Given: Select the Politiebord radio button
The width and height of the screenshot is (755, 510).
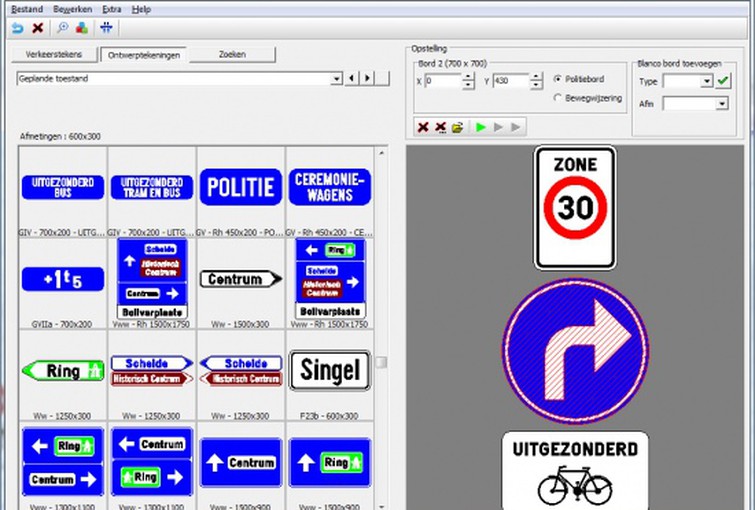Looking at the screenshot, I should pyautogui.click(x=557, y=80).
